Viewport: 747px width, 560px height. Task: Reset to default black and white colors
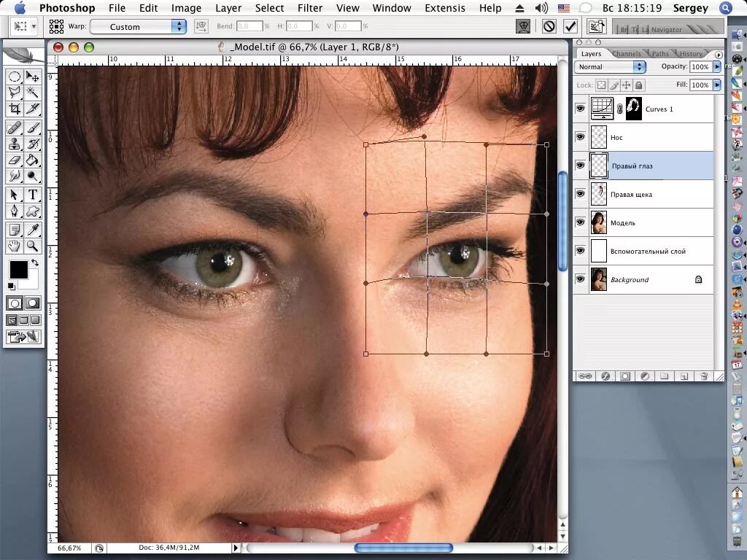tap(12, 286)
